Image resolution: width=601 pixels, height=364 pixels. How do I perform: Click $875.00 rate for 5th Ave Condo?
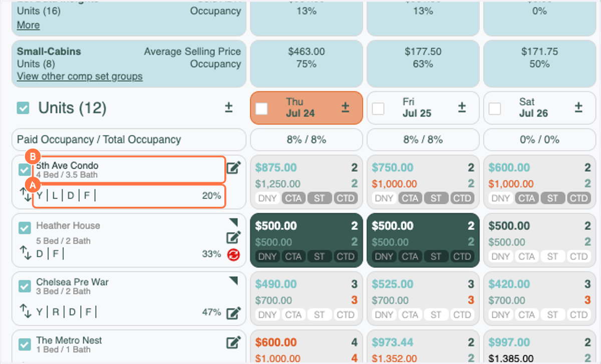[276, 168]
